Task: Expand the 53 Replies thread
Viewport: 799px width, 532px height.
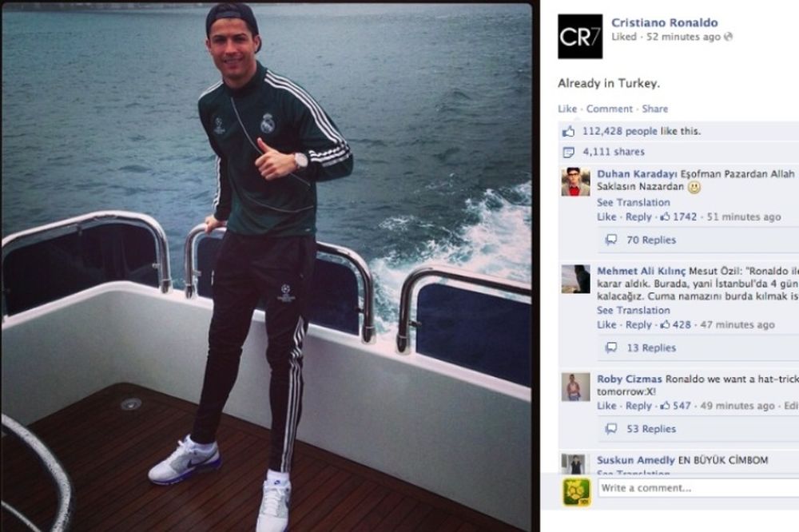Action: tap(651, 428)
